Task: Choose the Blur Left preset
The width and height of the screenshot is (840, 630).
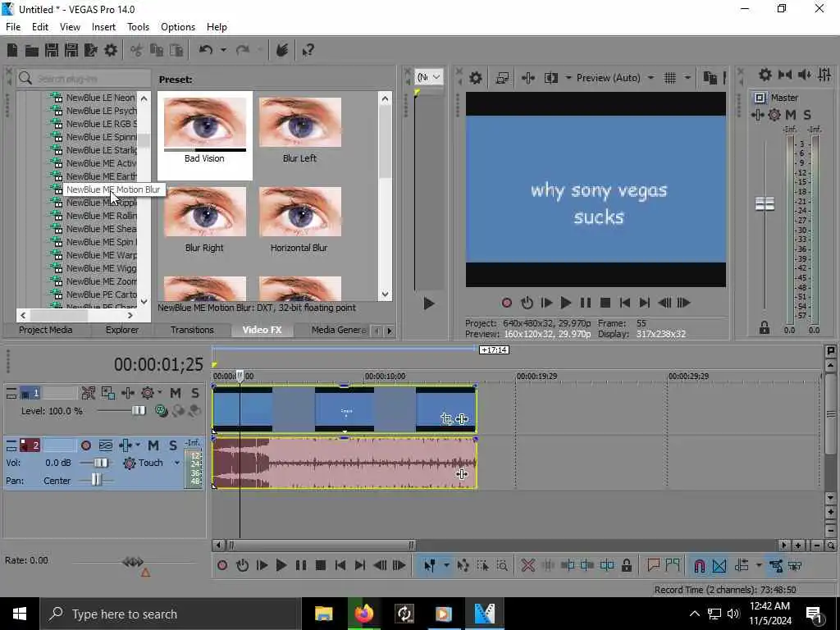Action: pos(299,130)
